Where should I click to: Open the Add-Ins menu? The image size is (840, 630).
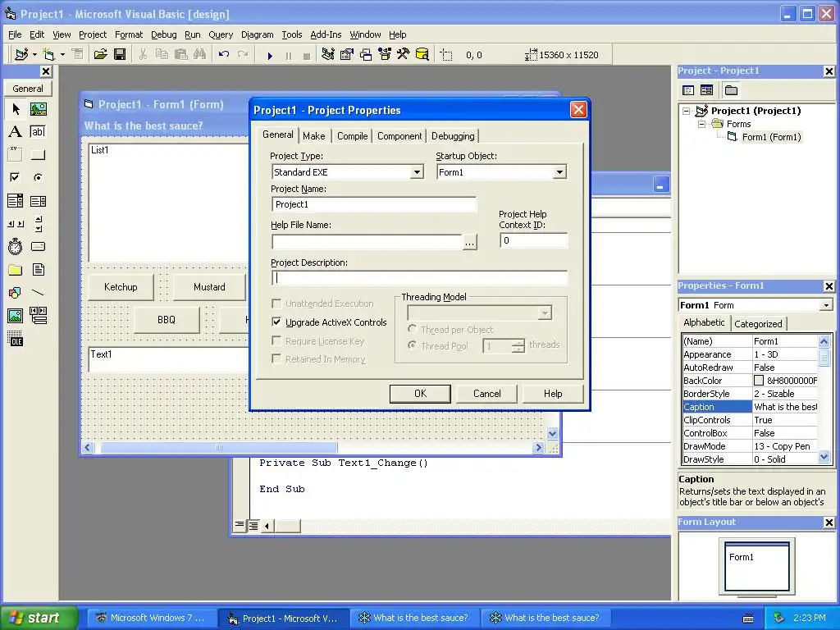click(326, 34)
